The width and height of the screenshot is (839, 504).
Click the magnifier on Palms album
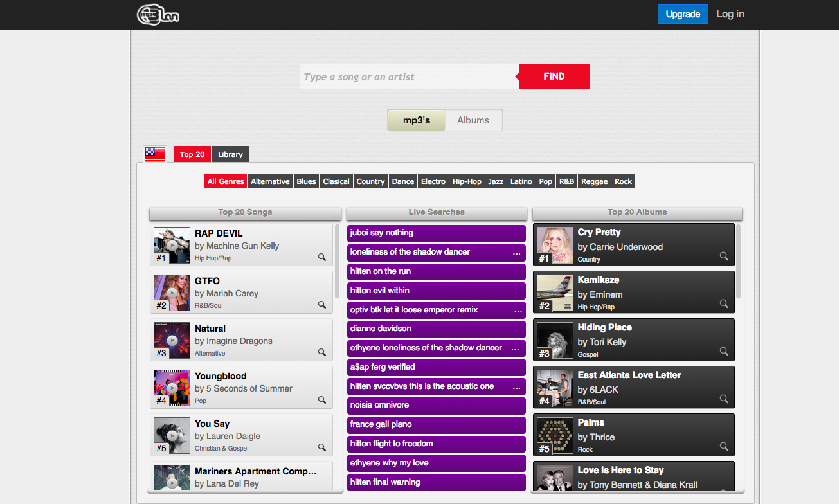724,446
